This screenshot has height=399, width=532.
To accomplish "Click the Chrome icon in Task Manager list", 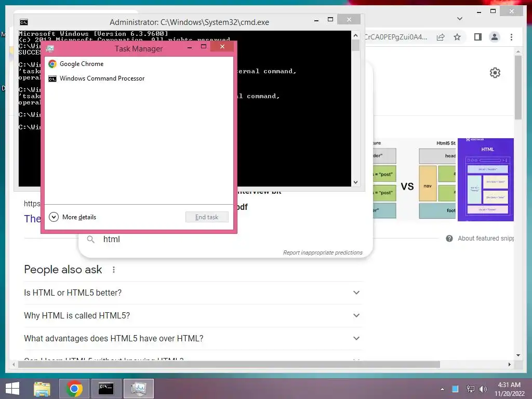I will pos(52,64).
